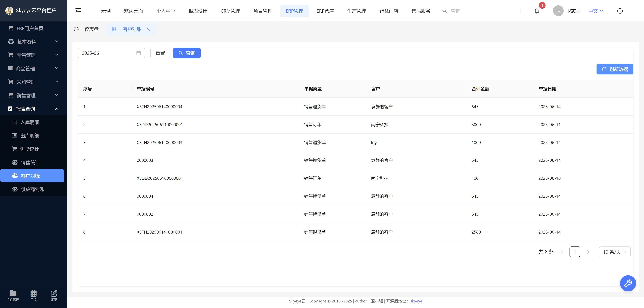644x308 pixels.
Task: Switch to the 生产管理 top menu
Action: tap(356, 11)
